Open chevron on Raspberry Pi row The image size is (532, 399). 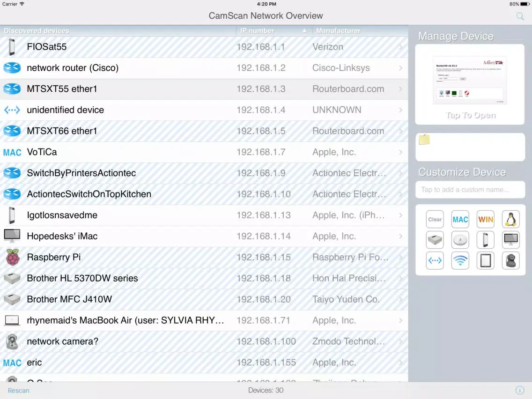click(401, 257)
